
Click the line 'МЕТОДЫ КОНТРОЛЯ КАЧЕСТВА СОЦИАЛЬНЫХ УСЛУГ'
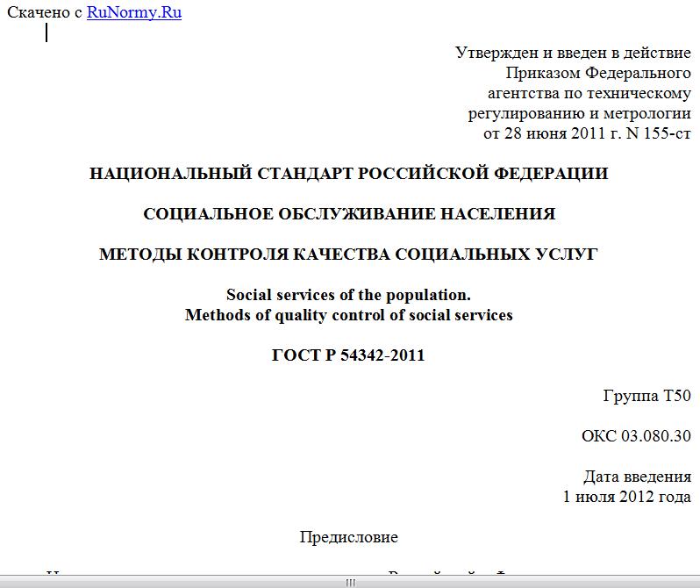coord(348,255)
